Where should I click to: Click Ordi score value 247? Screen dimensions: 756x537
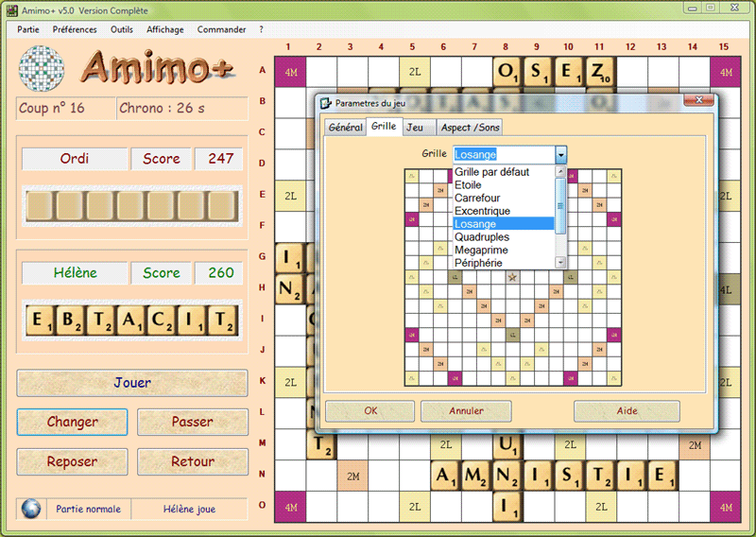click(220, 158)
